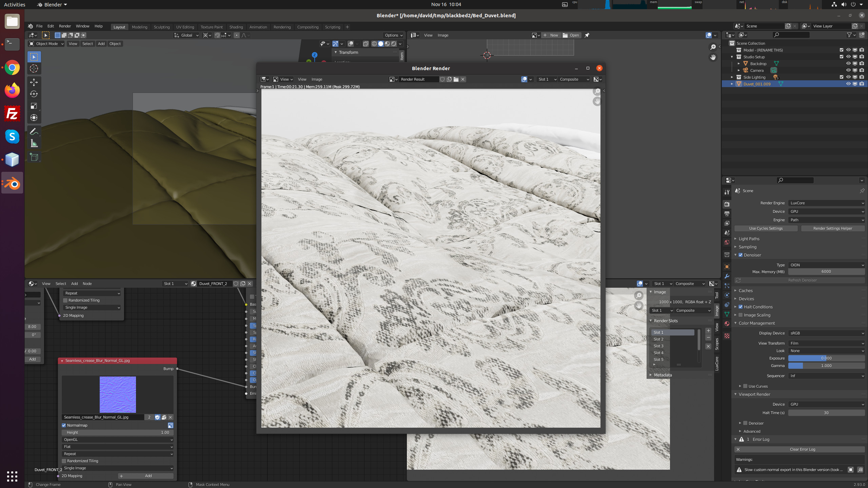Select the 3D Cursor tool
Screen dimensions: 868x488
(34, 69)
